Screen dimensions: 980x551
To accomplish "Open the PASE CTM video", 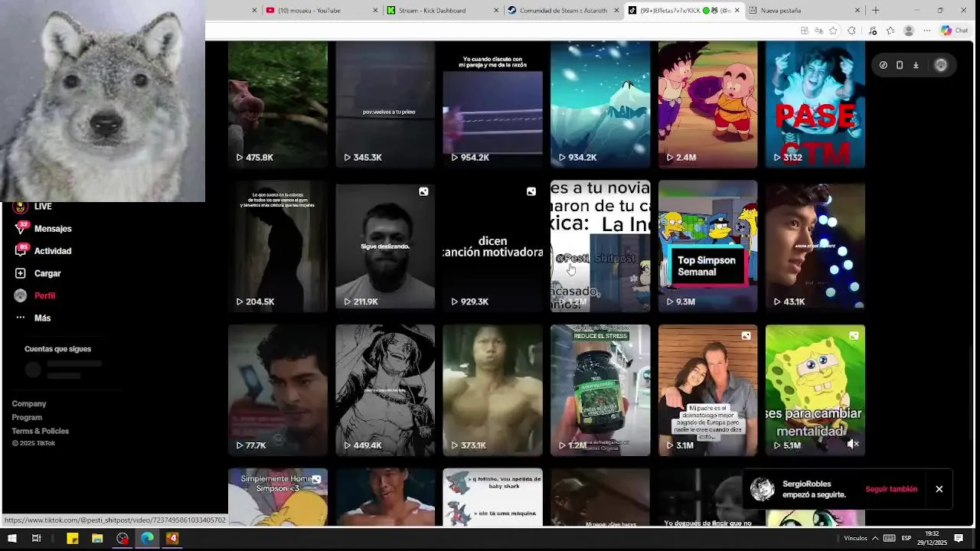I will [x=815, y=105].
